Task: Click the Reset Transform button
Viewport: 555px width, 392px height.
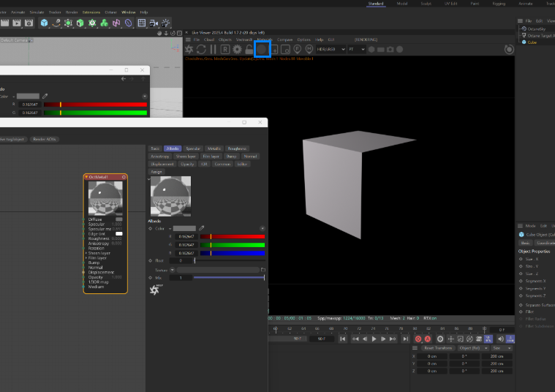Action: pyautogui.click(x=439, y=347)
